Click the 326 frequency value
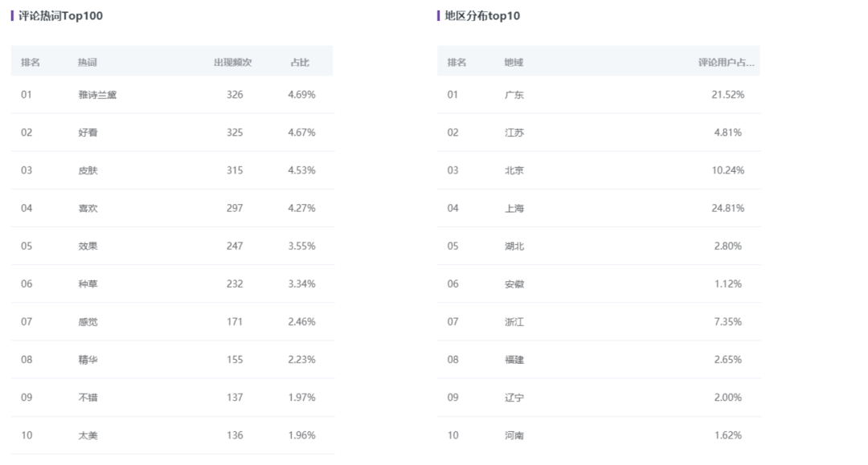 (x=235, y=95)
